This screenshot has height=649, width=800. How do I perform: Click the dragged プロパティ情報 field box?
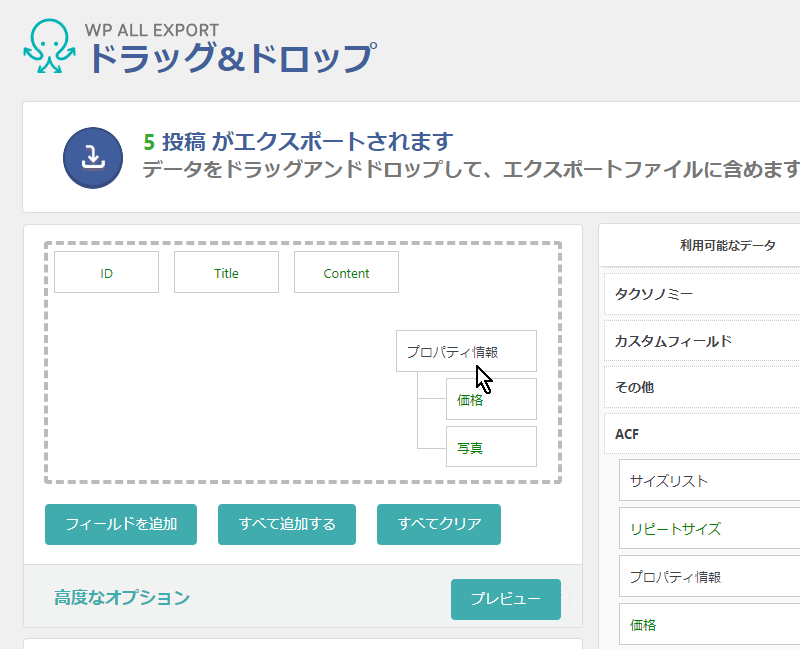(466, 351)
